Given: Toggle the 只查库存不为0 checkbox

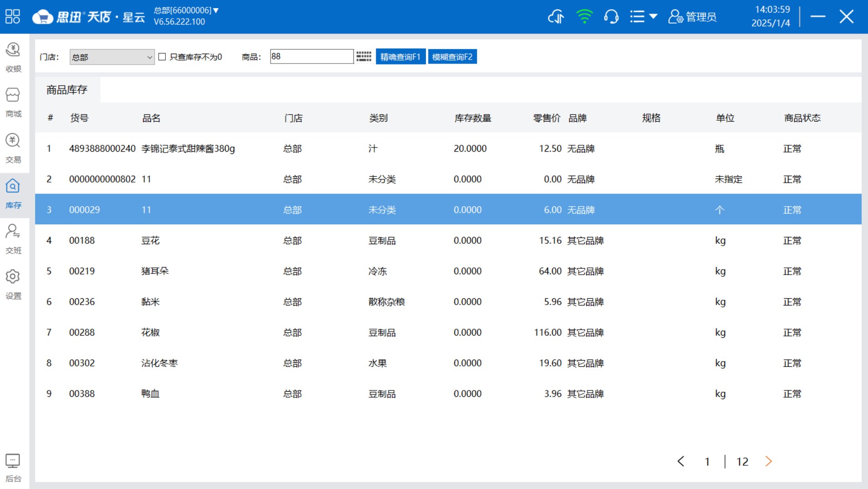Looking at the screenshot, I should tap(162, 57).
